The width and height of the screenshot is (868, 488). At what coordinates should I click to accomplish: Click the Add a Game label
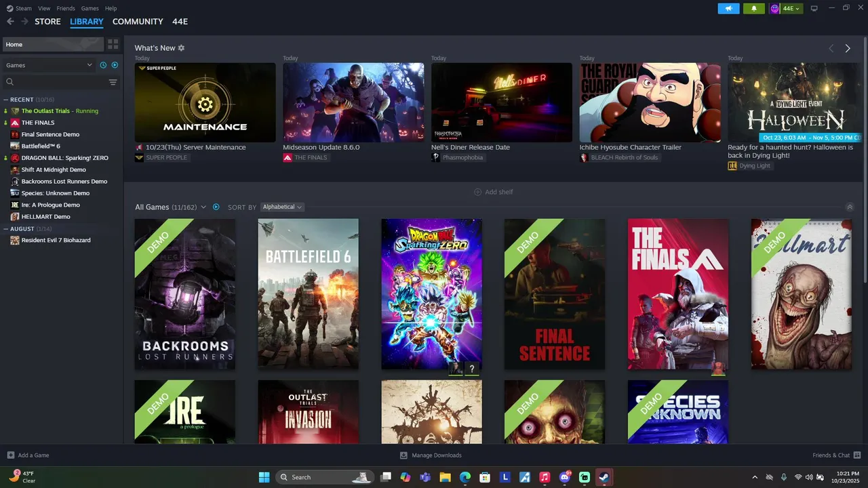point(33,455)
